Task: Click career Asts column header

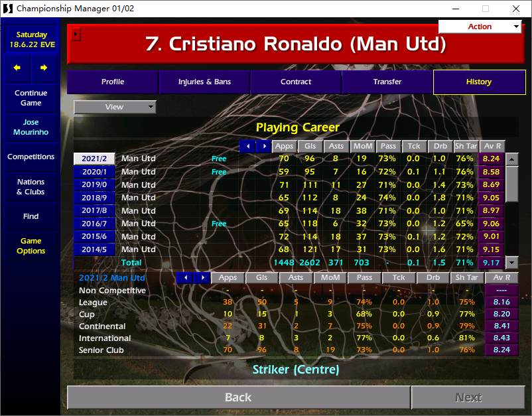Action: click(336, 146)
